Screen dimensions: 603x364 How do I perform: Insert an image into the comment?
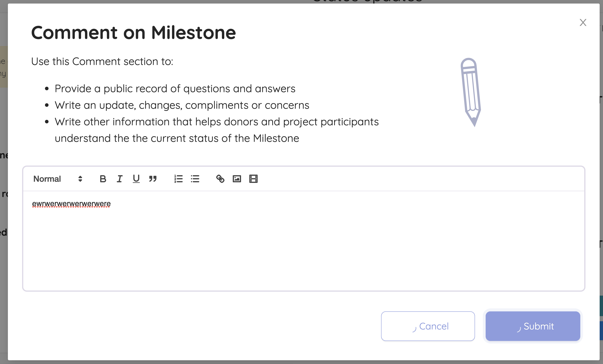(x=237, y=179)
